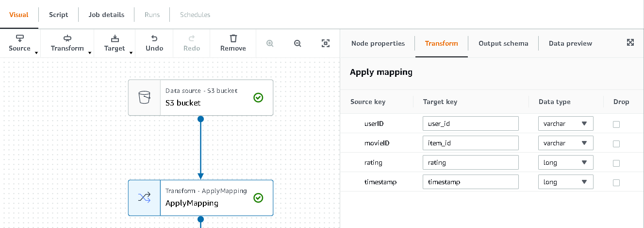Image resolution: width=644 pixels, height=228 pixels.
Task: Open the rating data type dropdown
Action: [565, 162]
